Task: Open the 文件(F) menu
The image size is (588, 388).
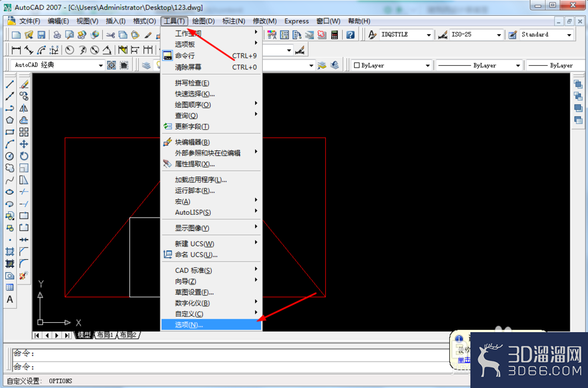Action: pyautogui.click(x=29, y=21)
